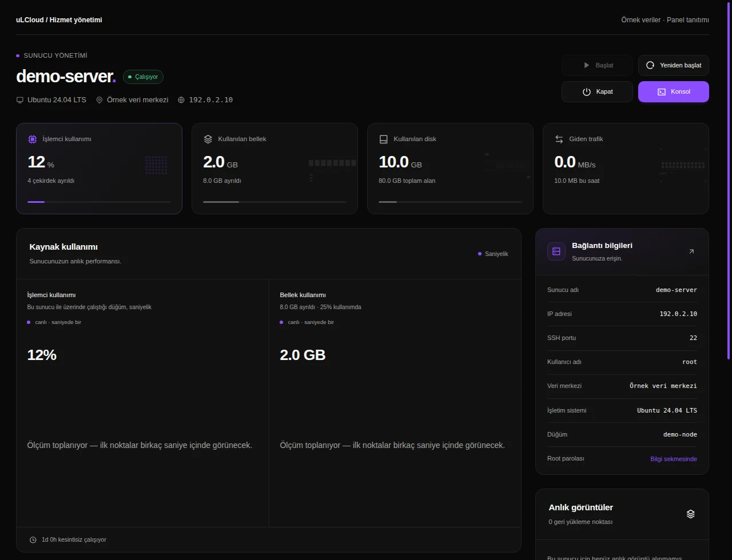This screenshot has height=560, width=732.
Task: Click the Örnek veriler · Panel tanıtımı text
Action: click(665, 20)
